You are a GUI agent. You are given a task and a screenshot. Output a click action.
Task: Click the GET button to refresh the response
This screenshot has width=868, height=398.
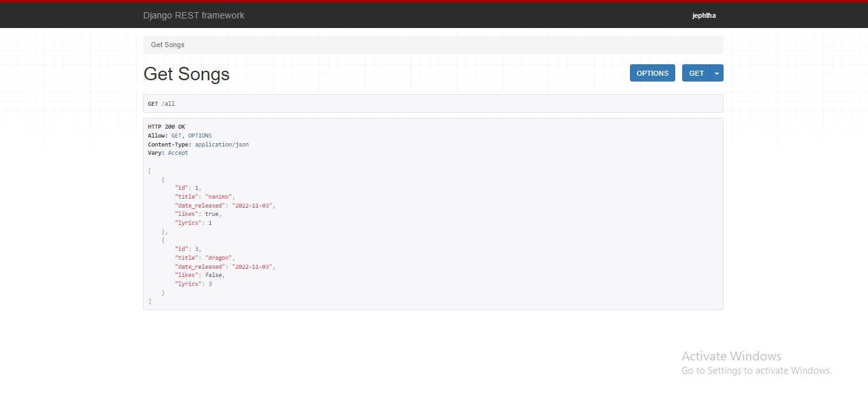click(696, 73)
